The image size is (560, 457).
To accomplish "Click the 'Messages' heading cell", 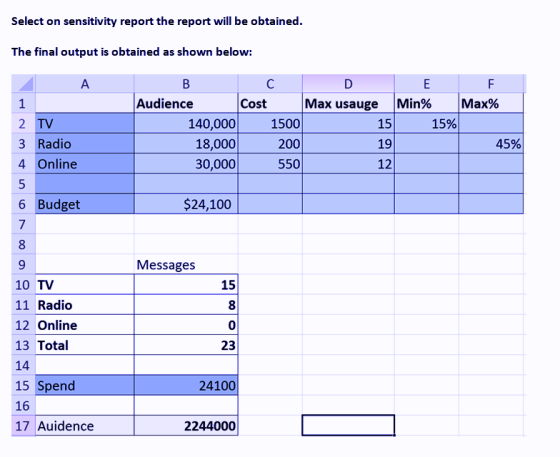I will point(186,265).
